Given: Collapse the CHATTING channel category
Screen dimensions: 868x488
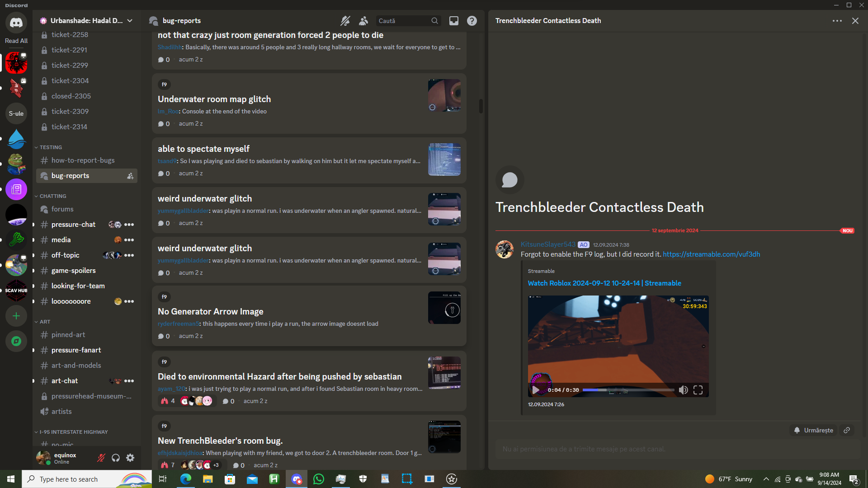Looking at the screenshot, I should pos(52,196).
